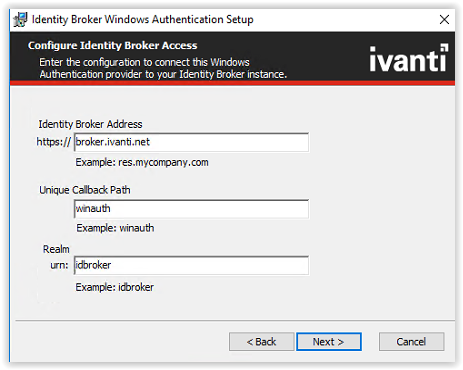Click the Identity Broker Address field
Image resolution: width=463 pixels, height=370 pixels.
[191, 142]
